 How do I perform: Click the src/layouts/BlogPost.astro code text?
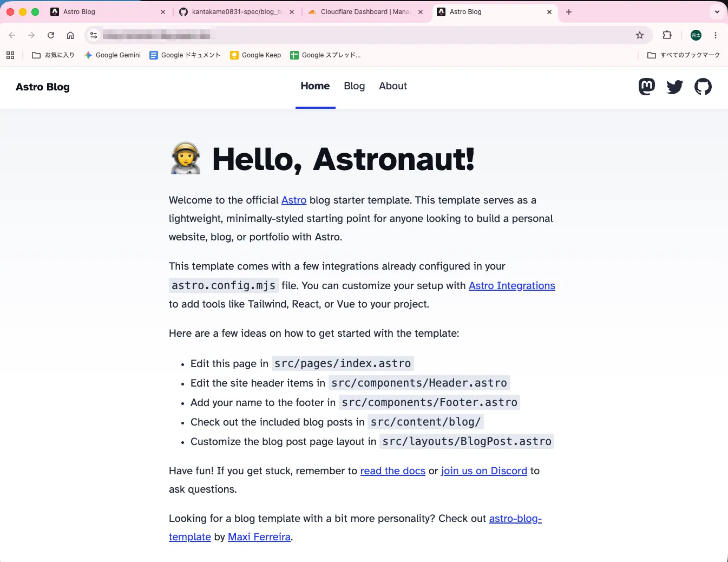pos(467,441)
